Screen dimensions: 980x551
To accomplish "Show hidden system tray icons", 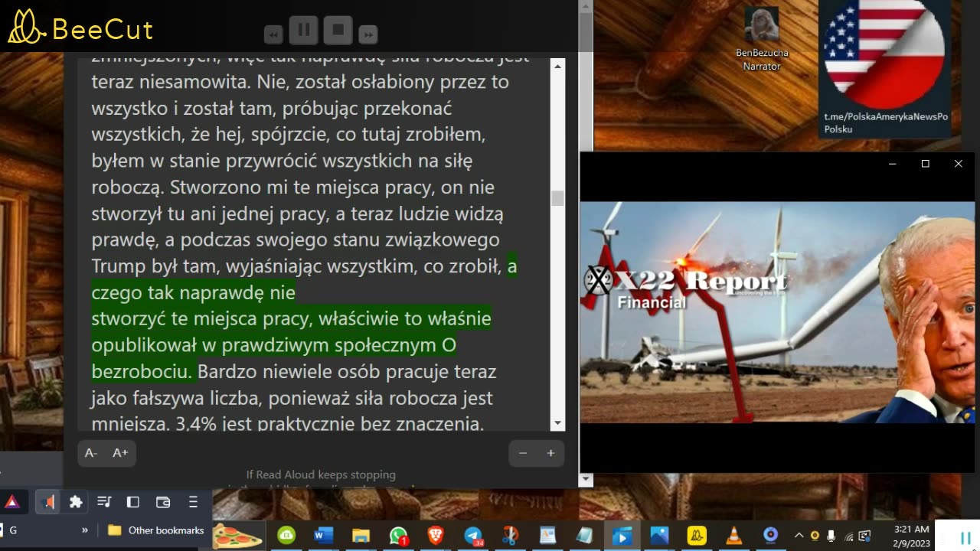I will coord(799,536).
